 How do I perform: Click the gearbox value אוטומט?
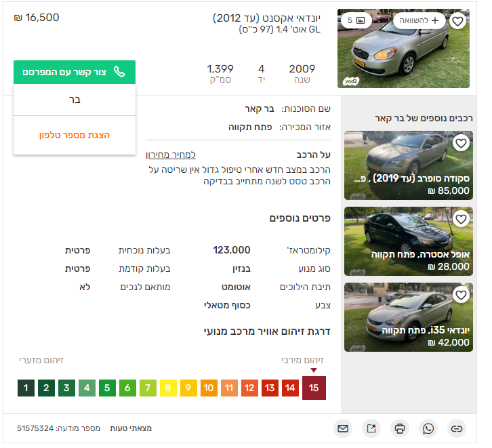[236, 287]
